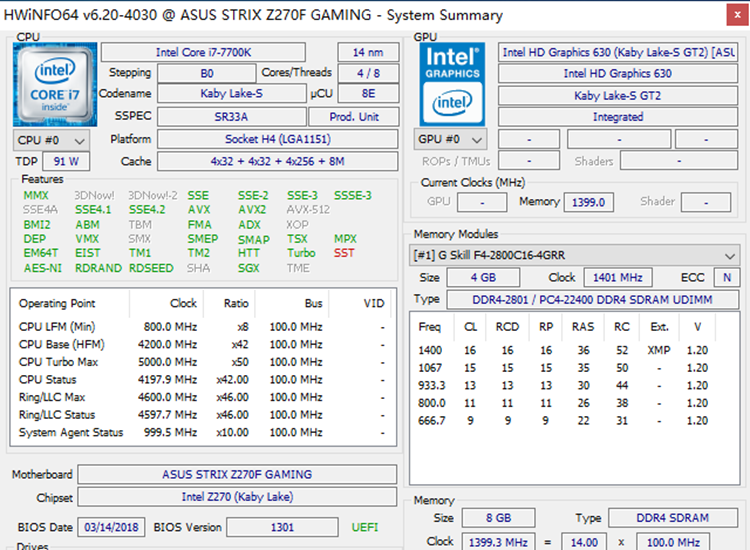Click the 14 nm process field

tap(368, 52)
